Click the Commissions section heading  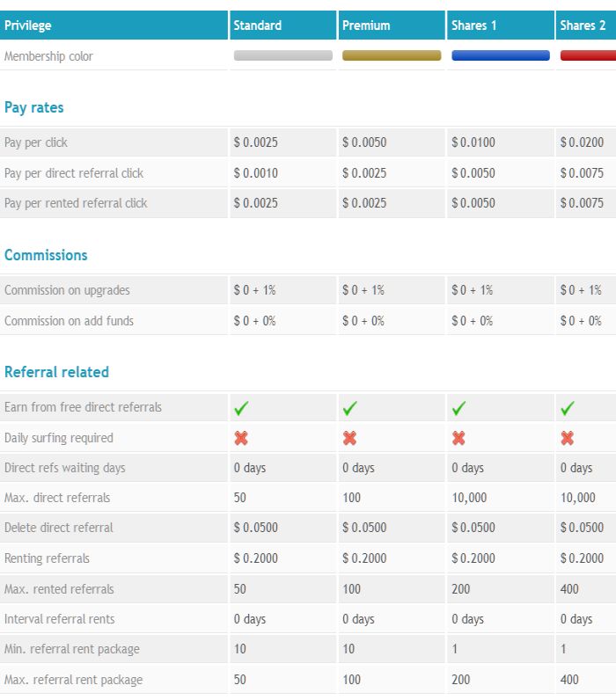point(46,255)
